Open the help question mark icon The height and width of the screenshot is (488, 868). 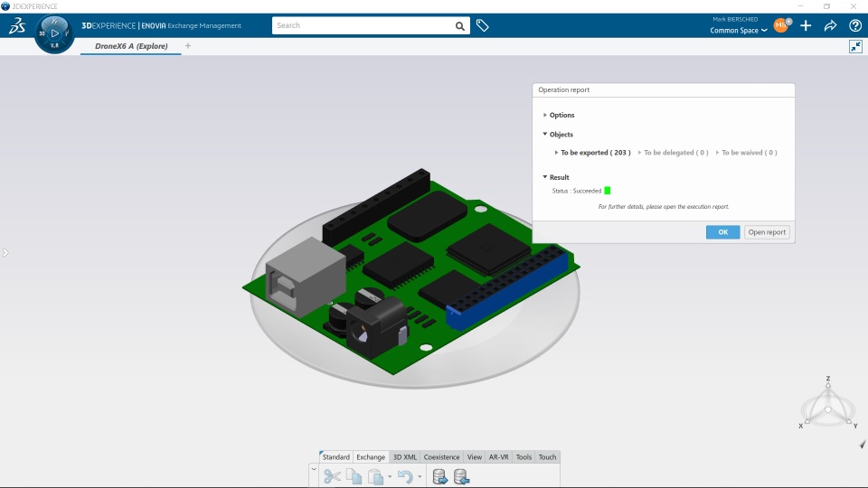(855, 25)
